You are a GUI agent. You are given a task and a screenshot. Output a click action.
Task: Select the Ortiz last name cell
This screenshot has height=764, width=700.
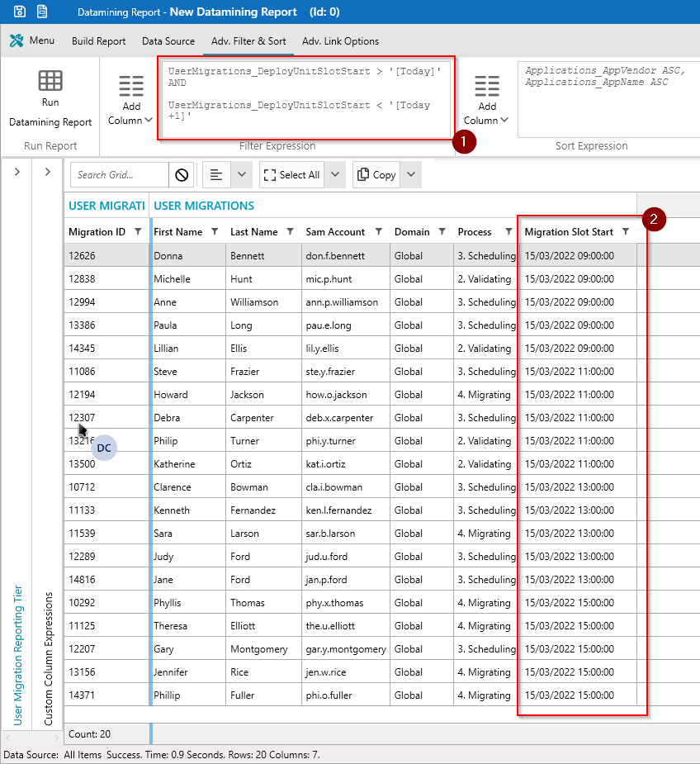click(x=263, y=464)
